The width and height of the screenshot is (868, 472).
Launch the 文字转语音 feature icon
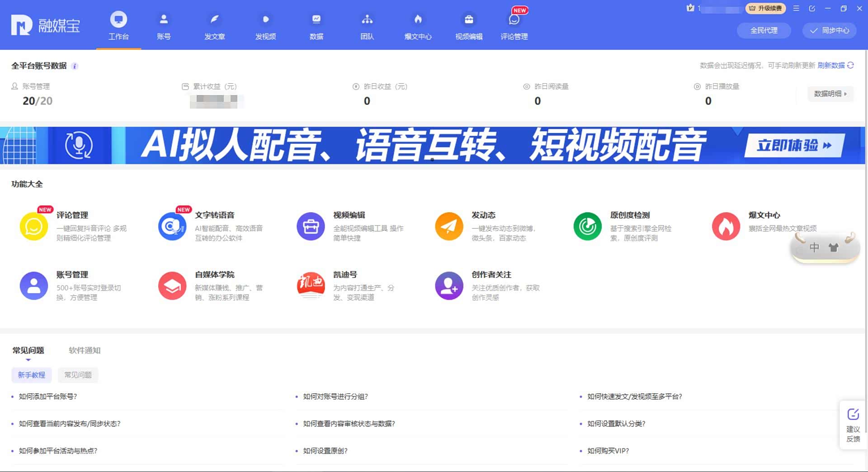coord(172,226)
